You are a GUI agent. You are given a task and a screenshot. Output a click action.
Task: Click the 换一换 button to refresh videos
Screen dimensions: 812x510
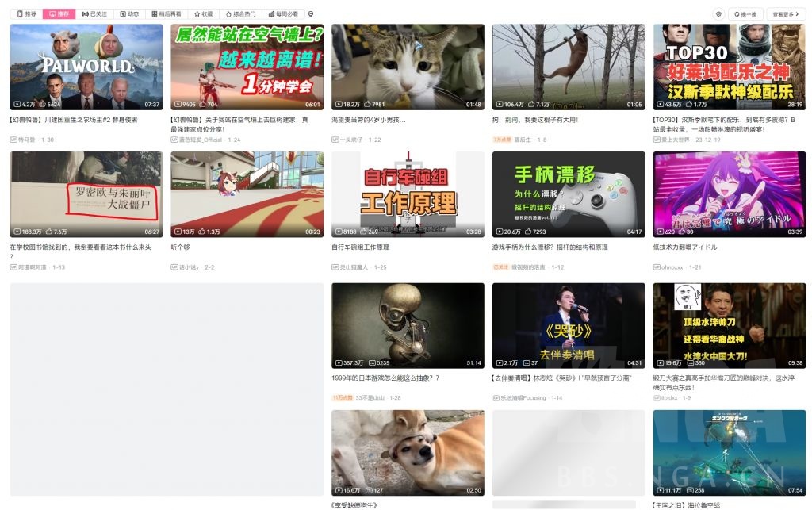747,13
